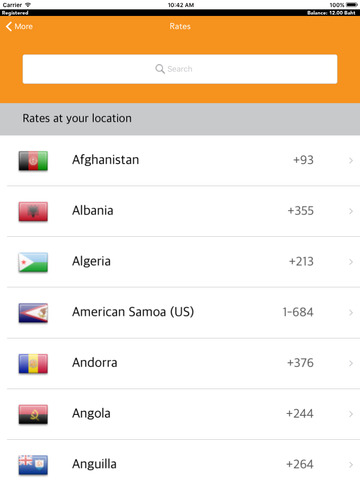Open Afghanistan rates via its chevron
This screenshot has height=480, width=360.
click(351, 161)
